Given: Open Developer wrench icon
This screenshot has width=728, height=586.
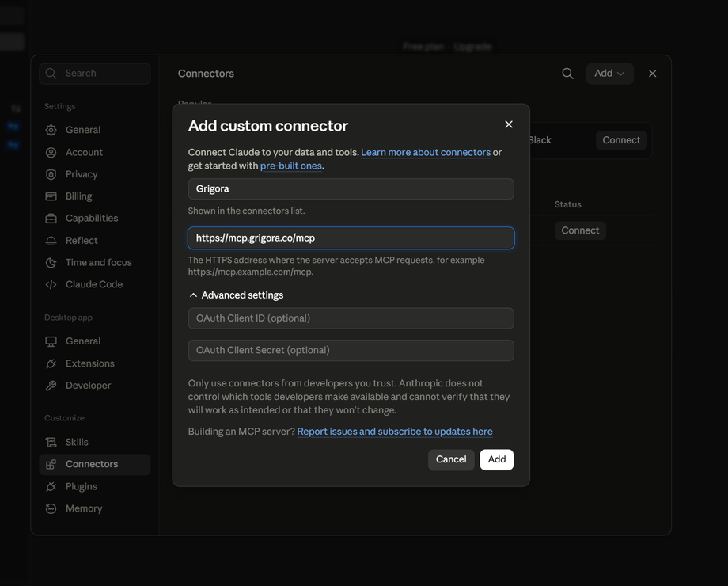Looking at the screenshot, I should point(51,386).
